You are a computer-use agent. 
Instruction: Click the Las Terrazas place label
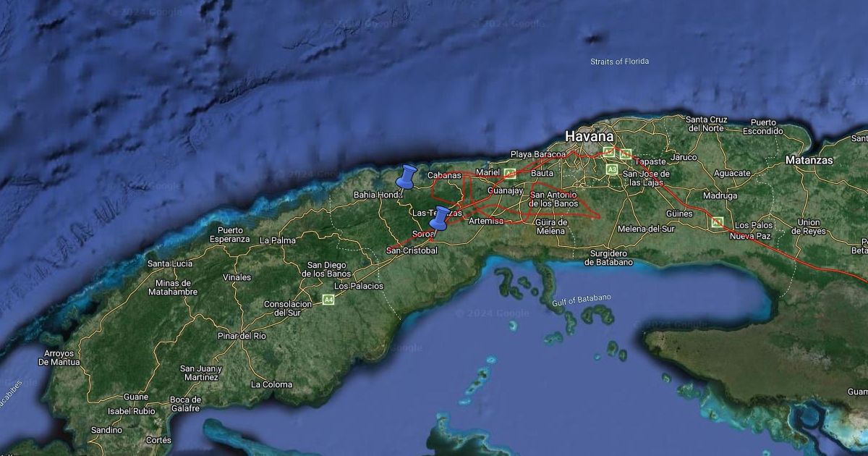click(x=437, y=213)
